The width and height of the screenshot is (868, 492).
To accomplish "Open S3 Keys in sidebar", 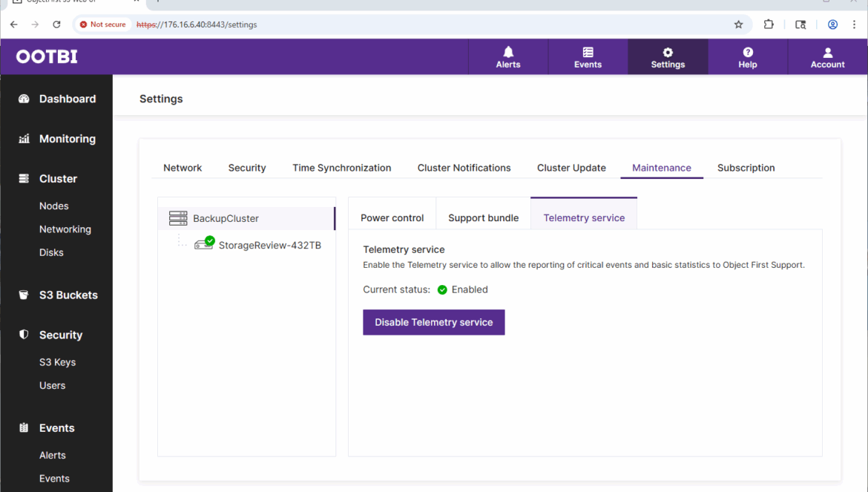I will [x=57, y=362].
